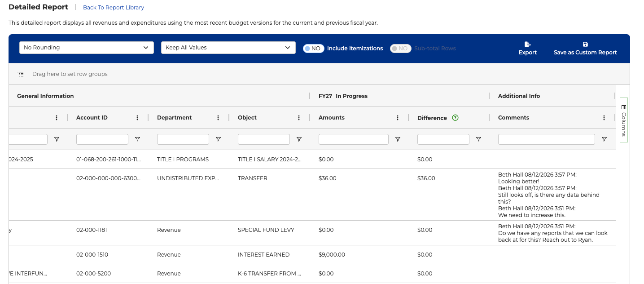The image size is (644, 284).
Task: Click the Object filter input
Action: pyautogui.click(x=264, y=139)
